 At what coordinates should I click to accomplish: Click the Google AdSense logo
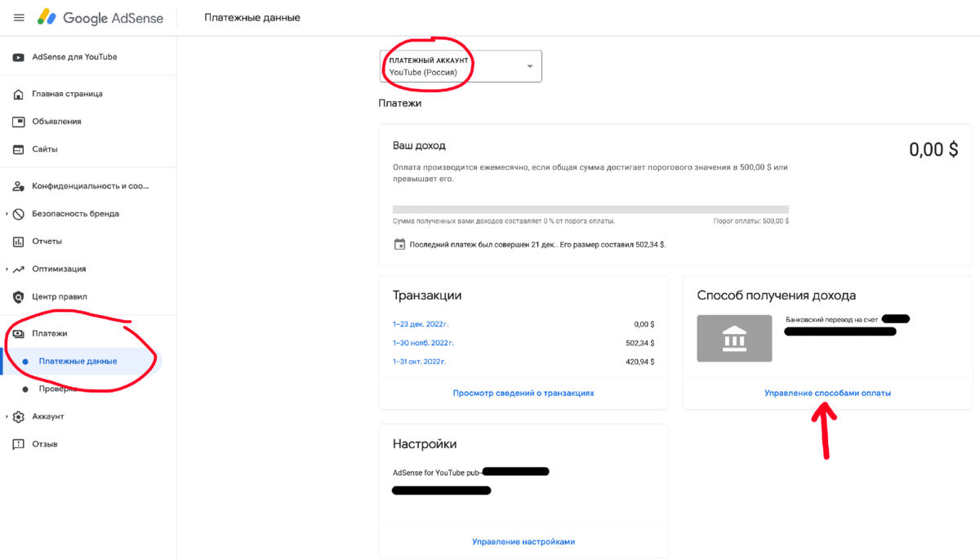(100, 18)
